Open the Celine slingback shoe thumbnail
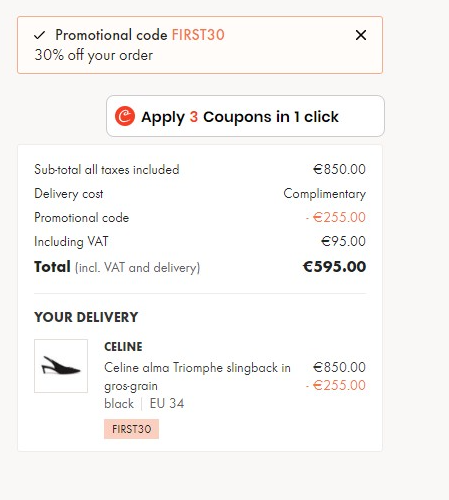This screenshot has height=500, width=449. [x=61, y=366]
